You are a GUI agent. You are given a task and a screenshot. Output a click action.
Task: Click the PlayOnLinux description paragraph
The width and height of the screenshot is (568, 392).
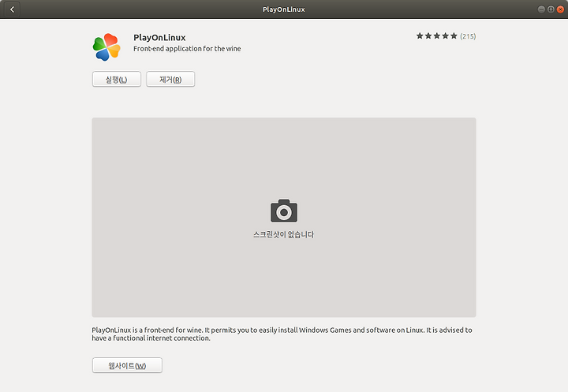click(282, 334)
